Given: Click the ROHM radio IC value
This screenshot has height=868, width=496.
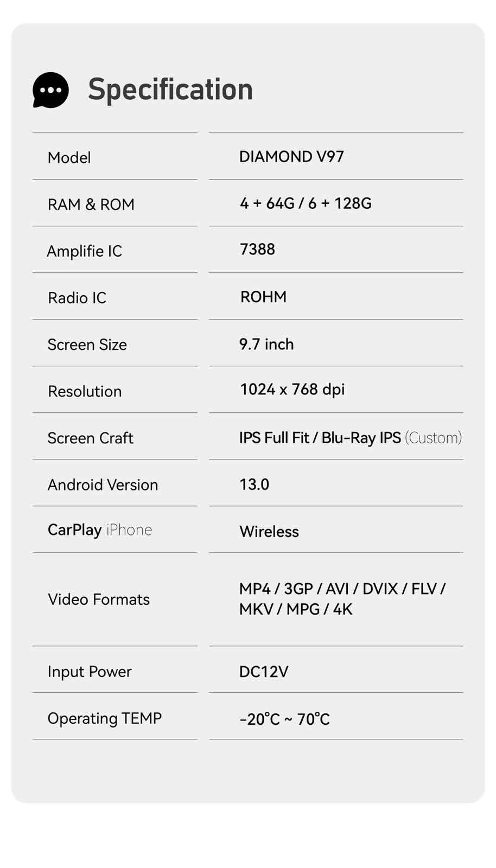Looking at the screenshot, I should pyautogui.click(x=263, y=297).
